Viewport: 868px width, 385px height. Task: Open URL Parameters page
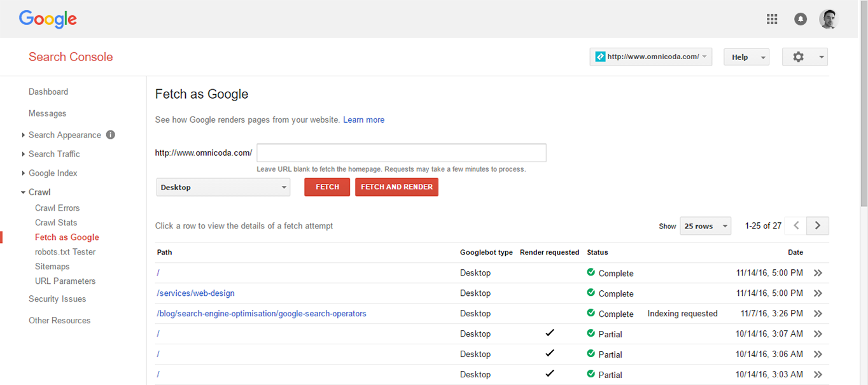(x=65, y=281)
